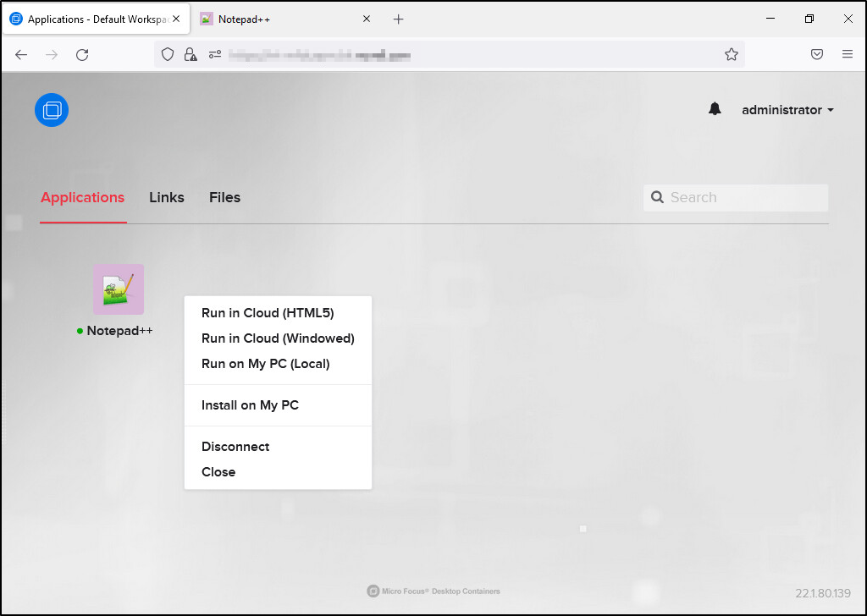Screen dimensions: 867x616
Task: Click the browser forward arrow
Action: [52, 54]
